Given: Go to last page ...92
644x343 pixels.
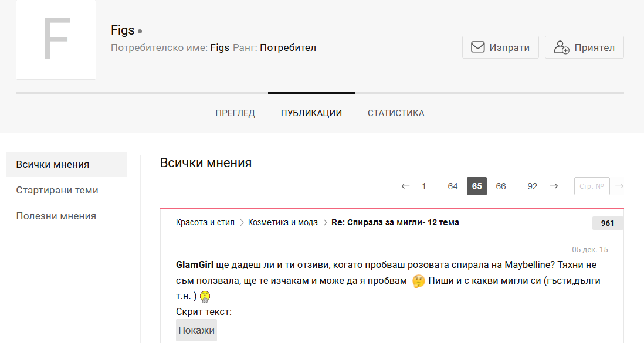Looking at the screenshot, I should pyautogui.click(x=528, y=186).
